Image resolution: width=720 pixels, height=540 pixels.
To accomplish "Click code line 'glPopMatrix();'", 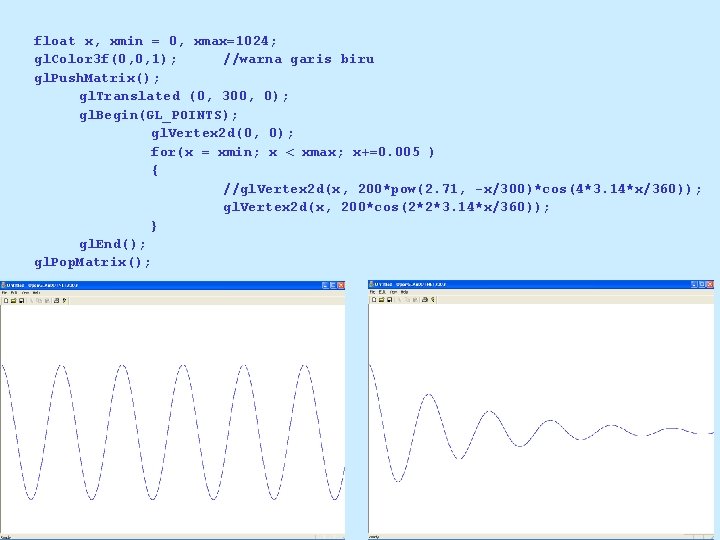I will pyautogui.click(x=92, y=262).
